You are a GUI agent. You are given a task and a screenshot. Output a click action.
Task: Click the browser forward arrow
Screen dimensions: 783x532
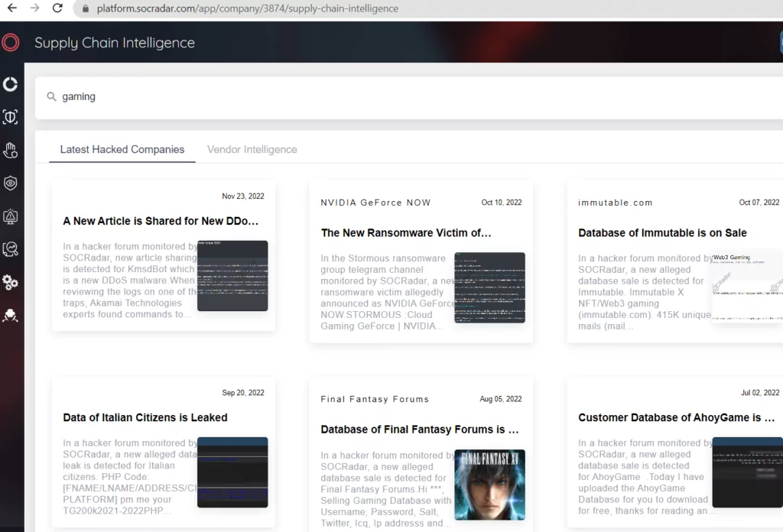tap(34, 8)
